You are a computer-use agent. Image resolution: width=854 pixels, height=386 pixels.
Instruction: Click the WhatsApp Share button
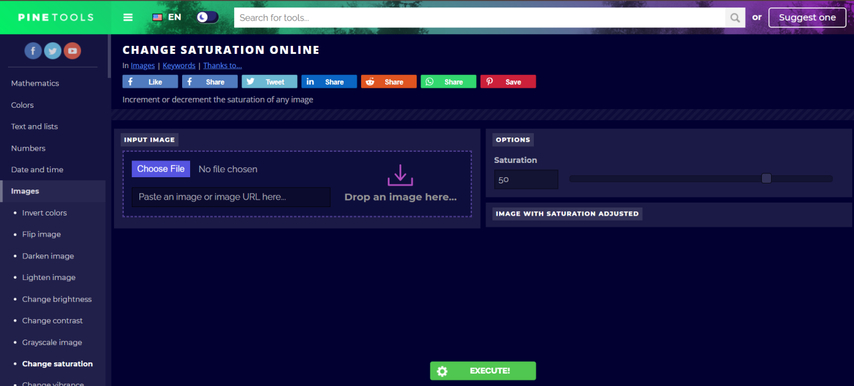click(448, 82)
